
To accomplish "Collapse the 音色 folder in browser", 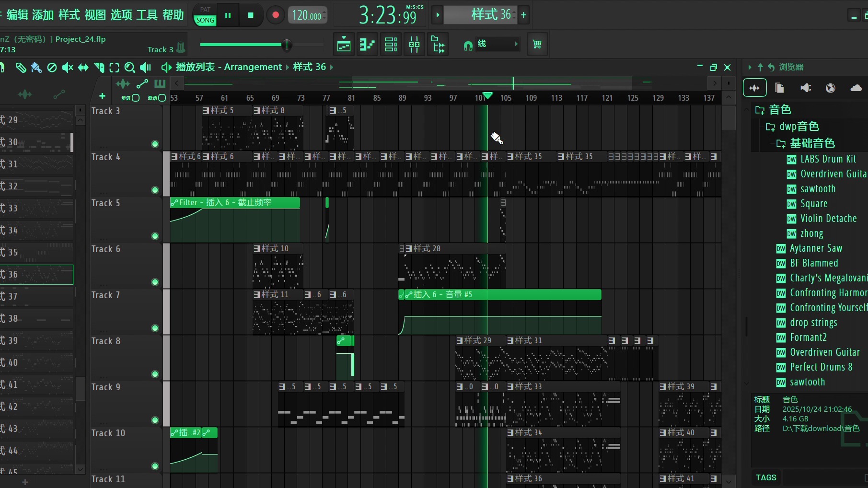I will click(x=760, y=110).
